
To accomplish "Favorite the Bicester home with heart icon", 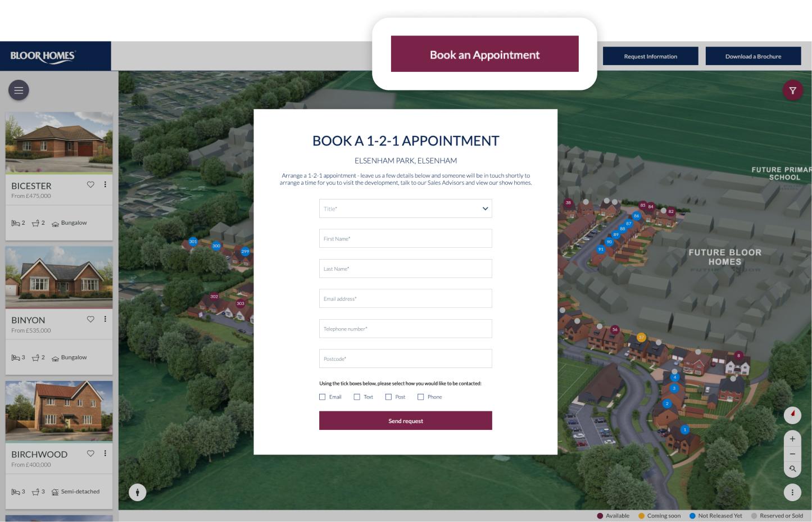I will [90, 185].
